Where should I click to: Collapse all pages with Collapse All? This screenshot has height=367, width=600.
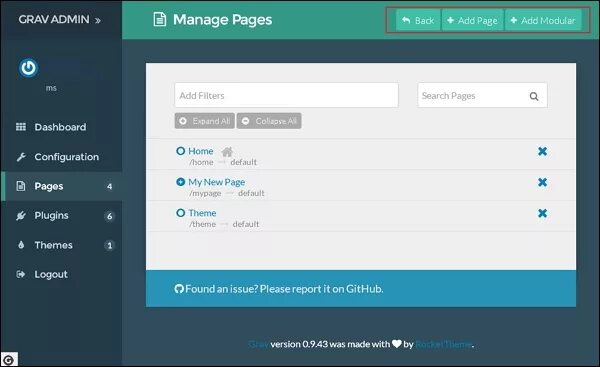pos(269,121)
